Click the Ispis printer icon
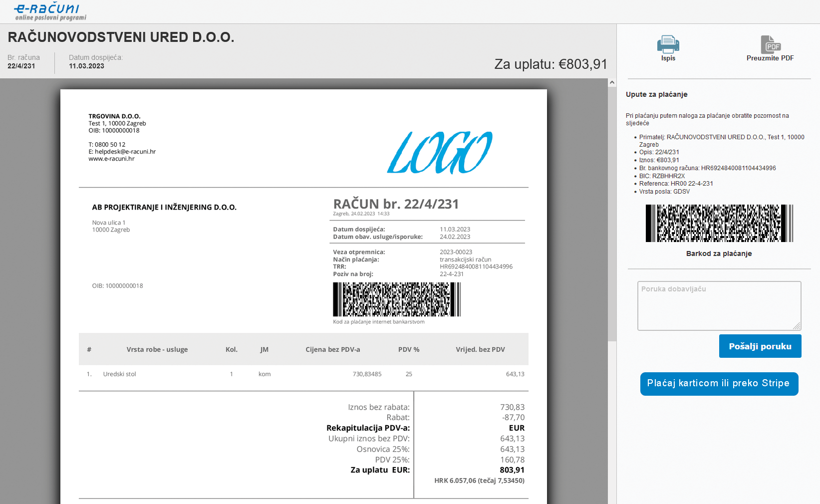The image size is (820, 504). (668, 45)
